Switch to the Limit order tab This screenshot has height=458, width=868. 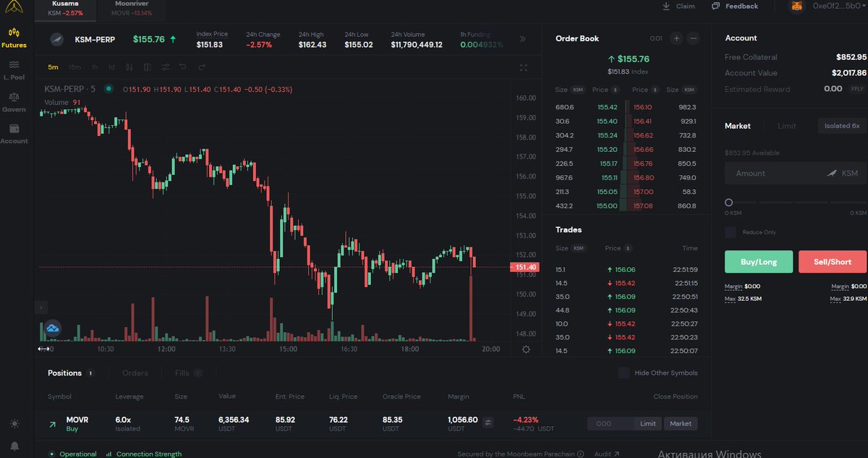(787, 126)
